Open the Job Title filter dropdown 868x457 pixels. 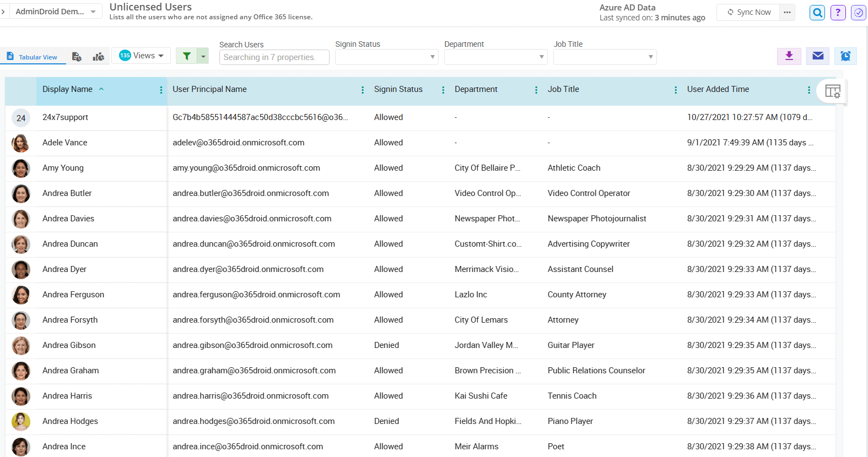[605, 57]
